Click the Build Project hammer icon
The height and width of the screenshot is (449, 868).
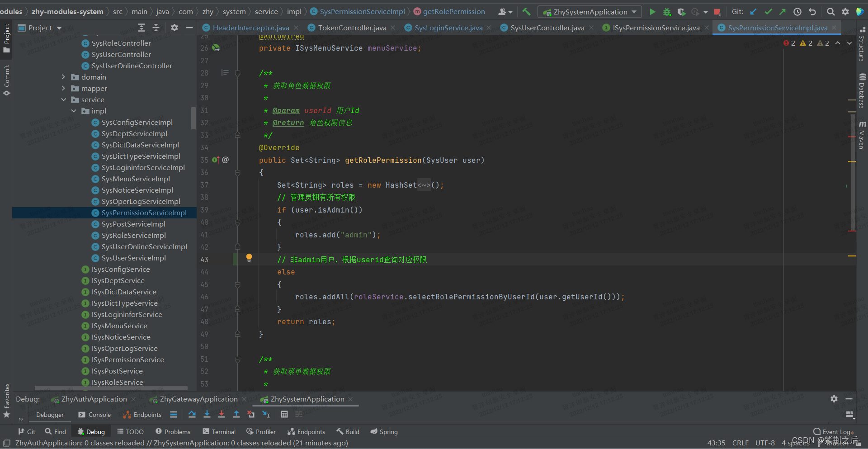tap(526, 12)
